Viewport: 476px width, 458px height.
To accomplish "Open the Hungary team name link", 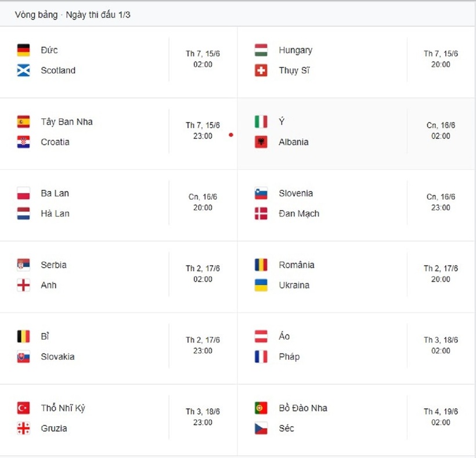I will click(x=295, y=51).
